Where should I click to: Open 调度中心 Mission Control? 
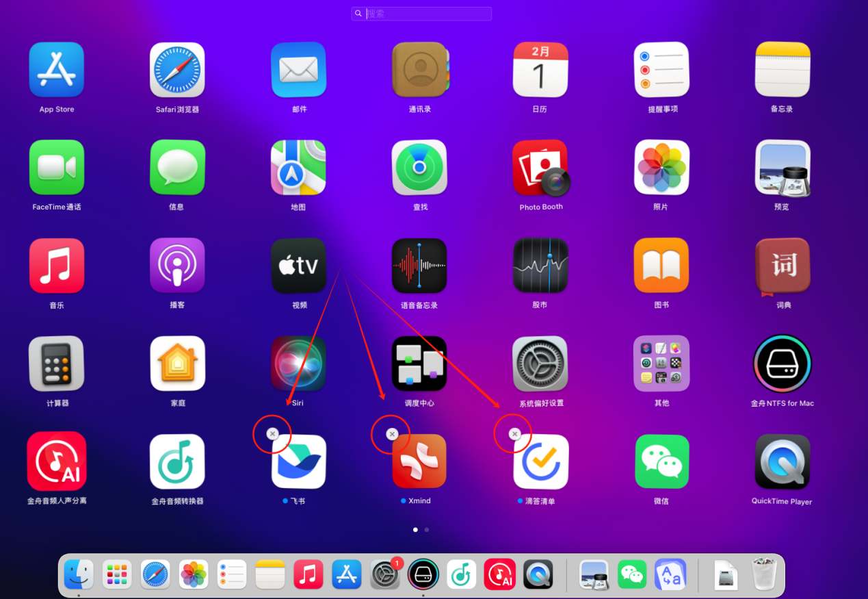tap(420, 364)
